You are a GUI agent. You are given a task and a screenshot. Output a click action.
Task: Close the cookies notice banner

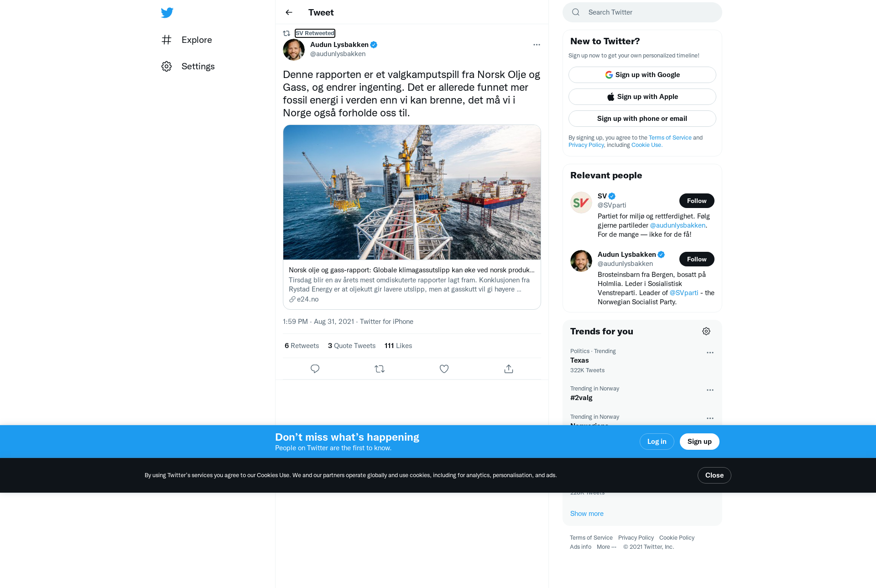pos(714,475)
